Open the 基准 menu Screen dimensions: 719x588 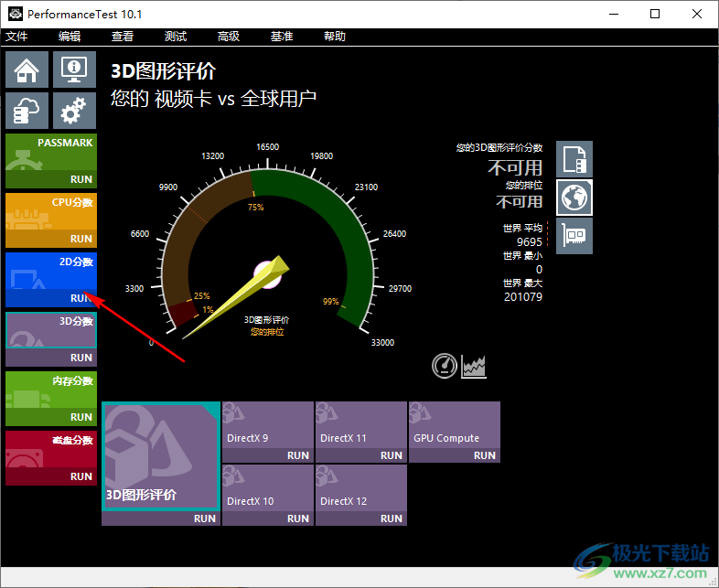[282, 37]
